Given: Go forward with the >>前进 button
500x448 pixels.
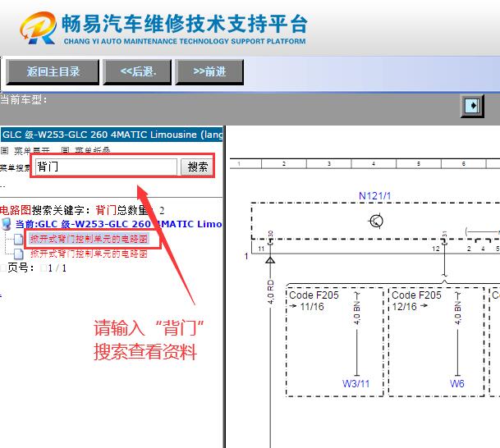Looking at the screenshot, I should 209,71.
